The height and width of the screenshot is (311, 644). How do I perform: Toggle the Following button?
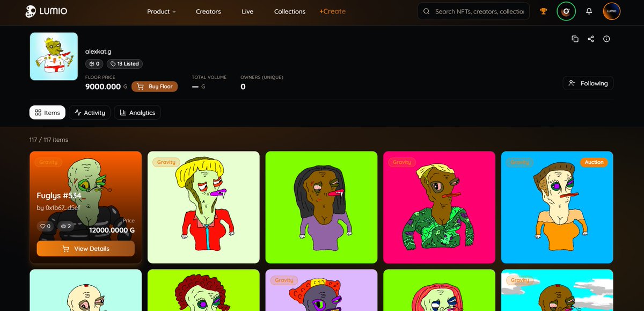[588, 83]
